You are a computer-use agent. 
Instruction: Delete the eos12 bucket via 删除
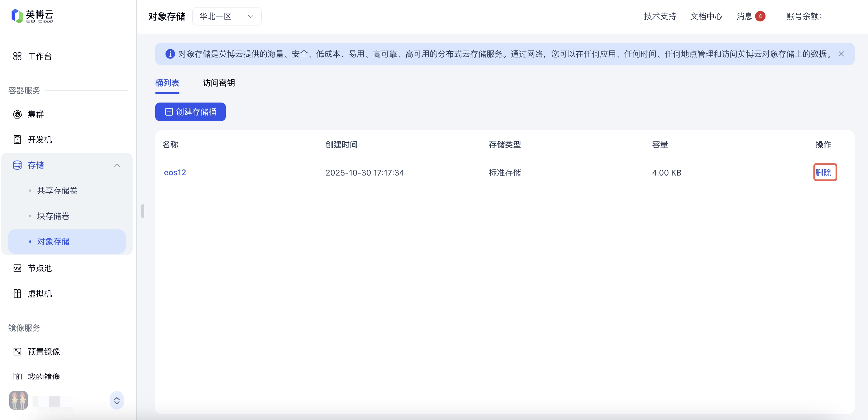click(823, 173)
